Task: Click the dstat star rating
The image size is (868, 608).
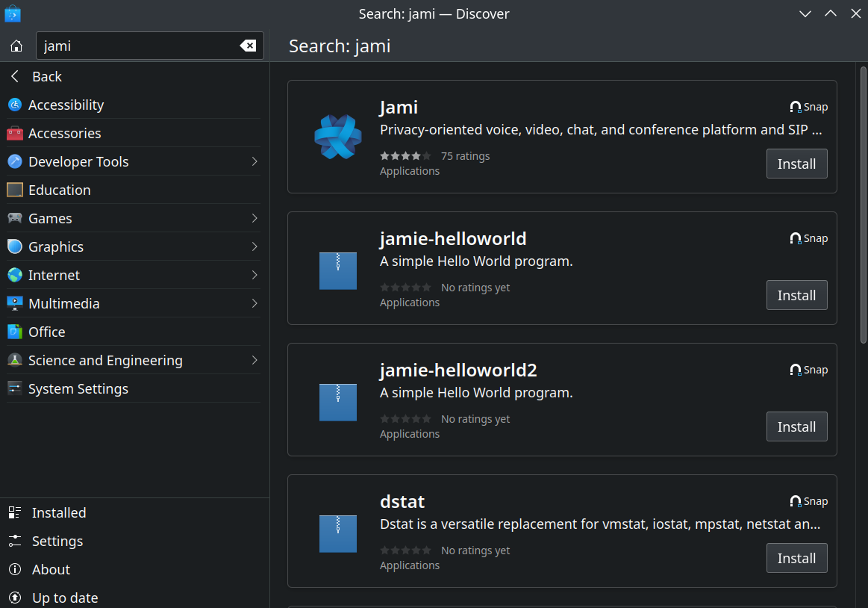Action: [x=405, y=550]
